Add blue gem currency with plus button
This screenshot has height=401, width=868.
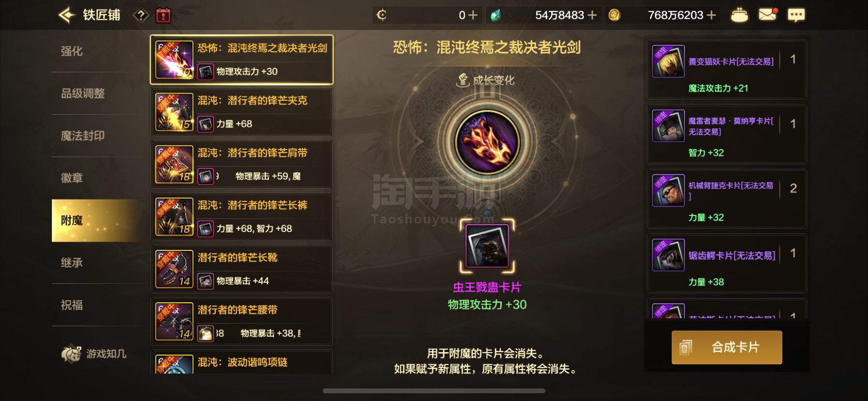point(592,15)
